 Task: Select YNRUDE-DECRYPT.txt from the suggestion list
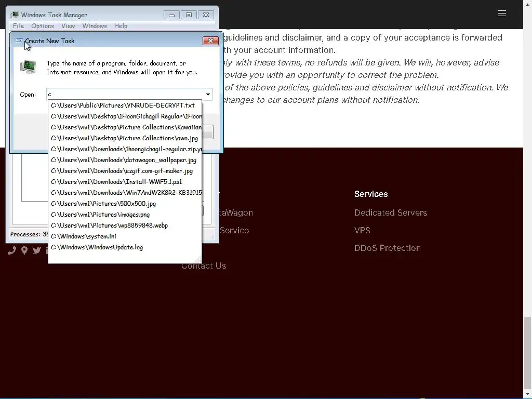[125, 105]
